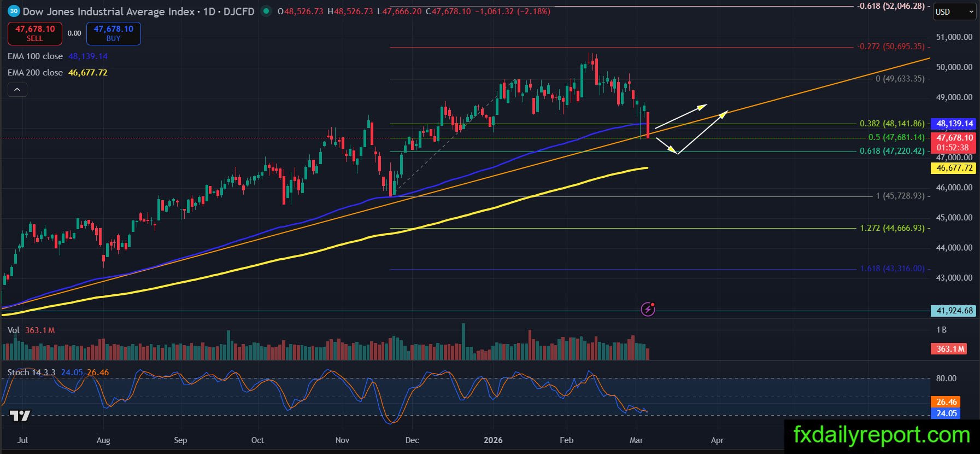Click the Mar label on the time axis

[x=636, y=440]
